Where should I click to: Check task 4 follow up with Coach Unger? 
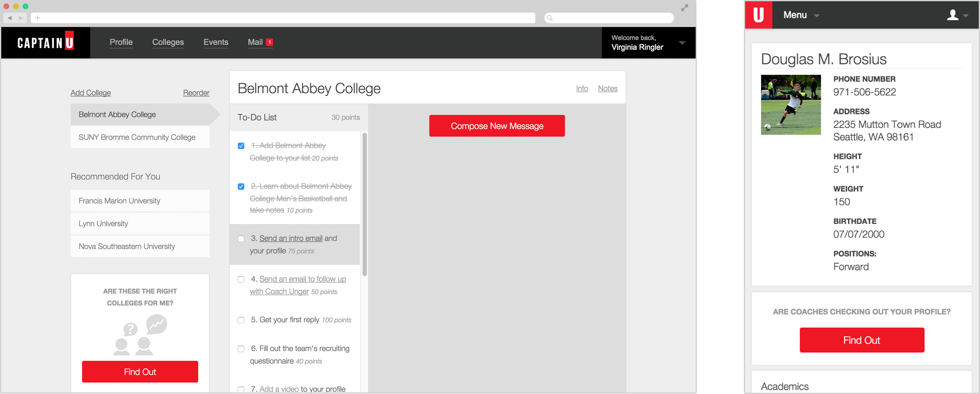pos(241,280)
